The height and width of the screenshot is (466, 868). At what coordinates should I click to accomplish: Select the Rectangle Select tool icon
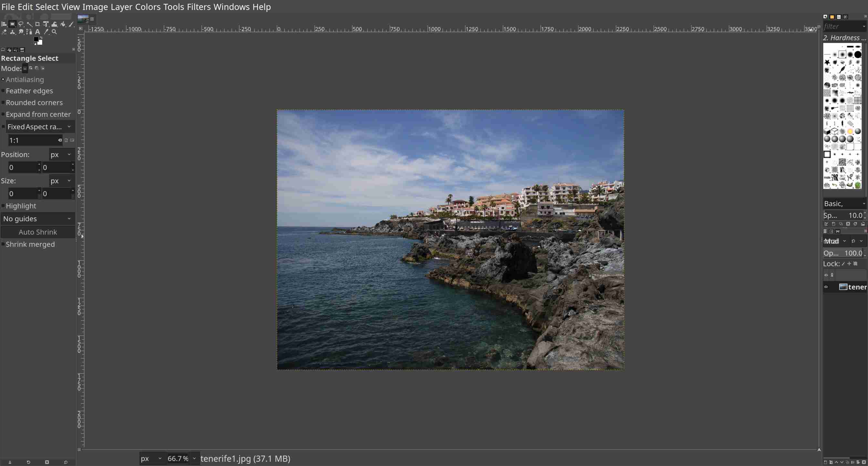click(13, 24)
